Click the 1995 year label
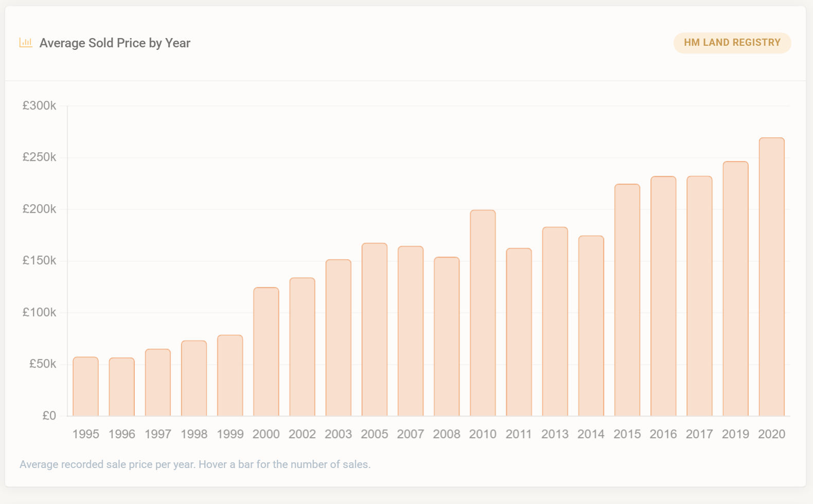813x504 pixels. click(x=85, y=434)
